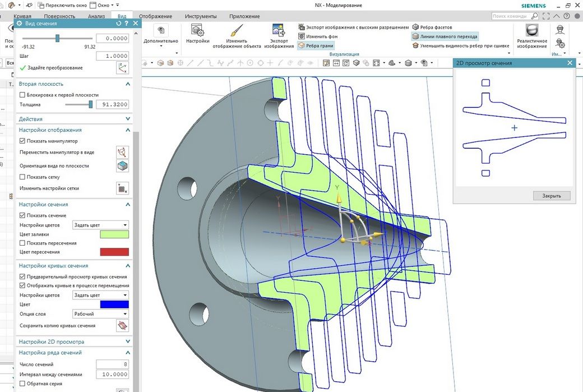Click the Ориентация вида по плоскости icon
583x392 pixels.
[x=122, y=166]
